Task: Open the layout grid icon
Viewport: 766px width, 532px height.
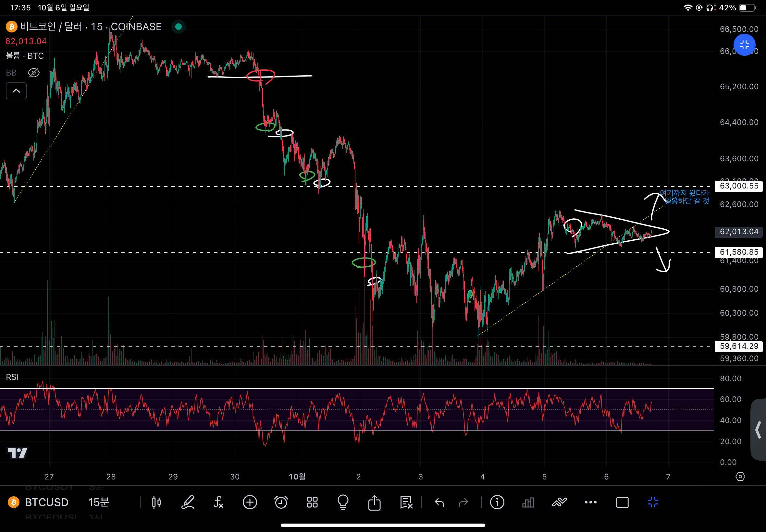Action: [x=312, y=502]
